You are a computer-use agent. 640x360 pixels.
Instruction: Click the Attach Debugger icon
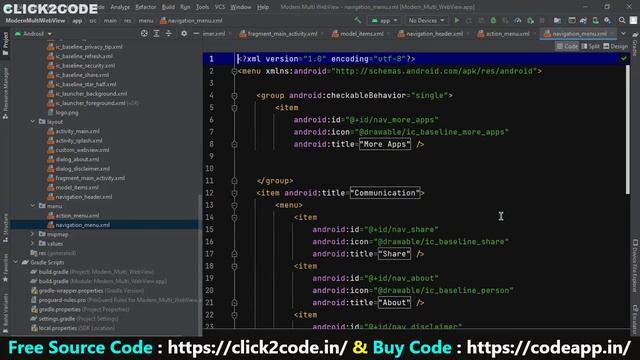[530, 20]
